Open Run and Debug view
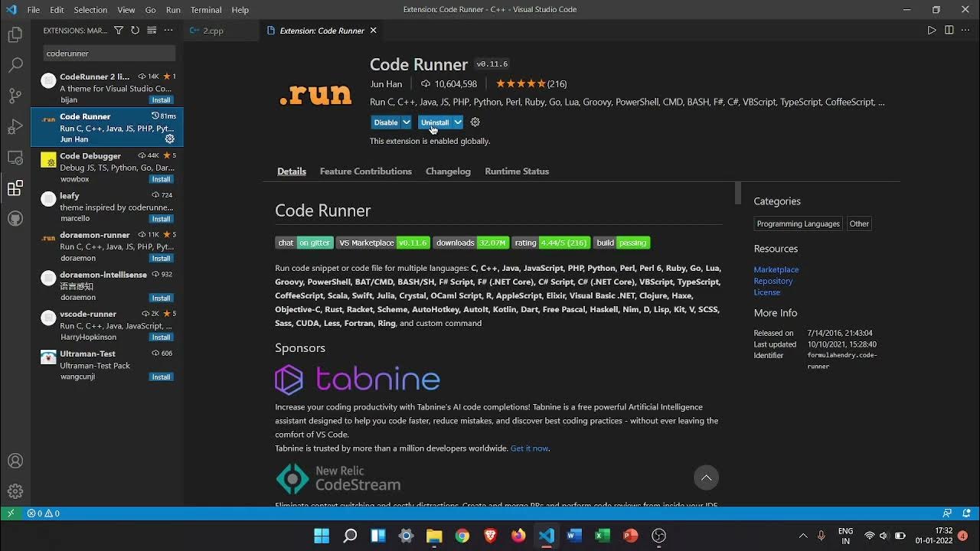This screenshot has width=980, height=551. [15, 126]
